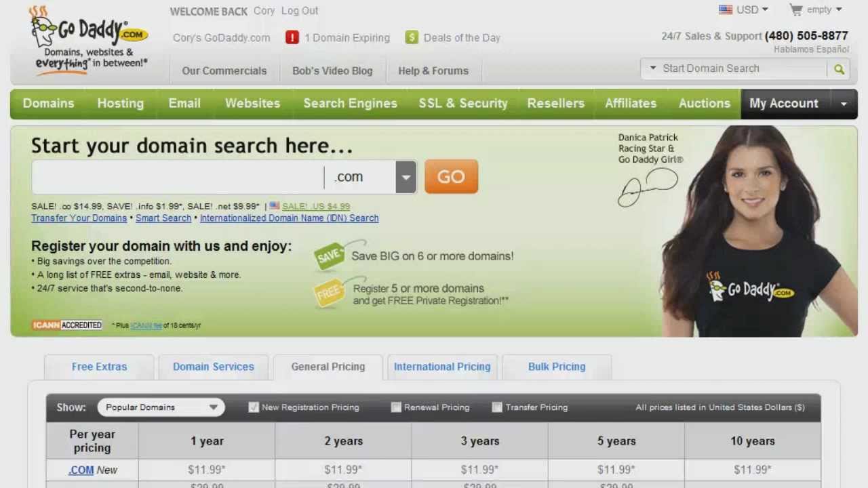The image size is (868, 488).
Task: Open the Resellers menu
Action: pos(556,103)
